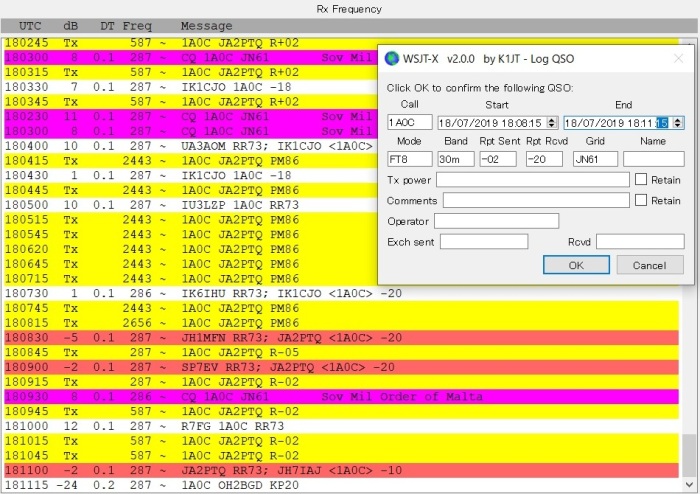
Task: Select Tx row 181015 1A0C JA2PTQ R-02
Action: (x=342, y=440)
